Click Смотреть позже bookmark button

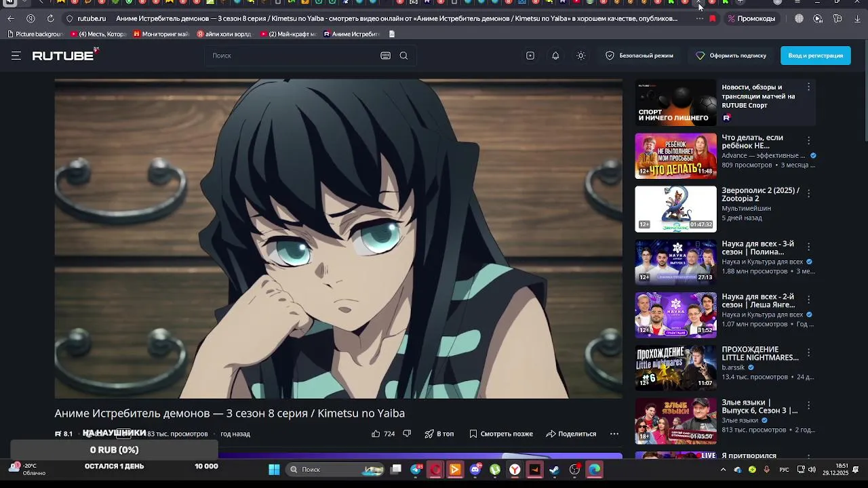click(x=501, y=434)
